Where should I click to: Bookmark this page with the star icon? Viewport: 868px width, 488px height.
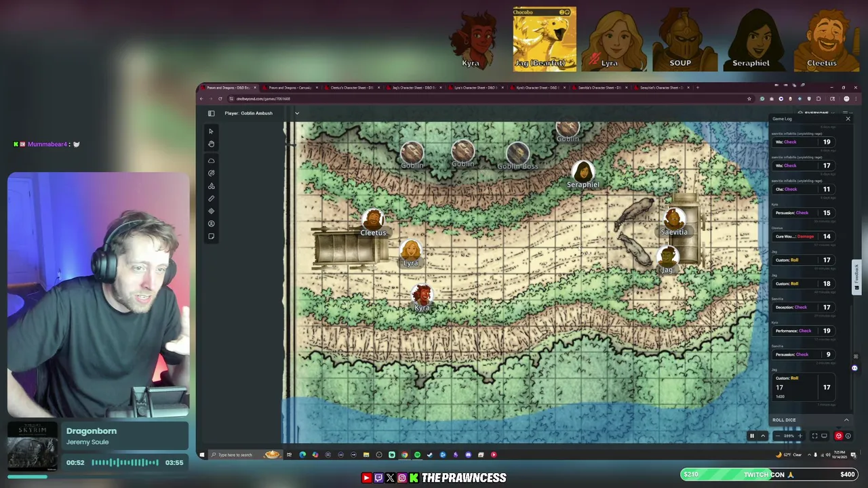point(749,99)
